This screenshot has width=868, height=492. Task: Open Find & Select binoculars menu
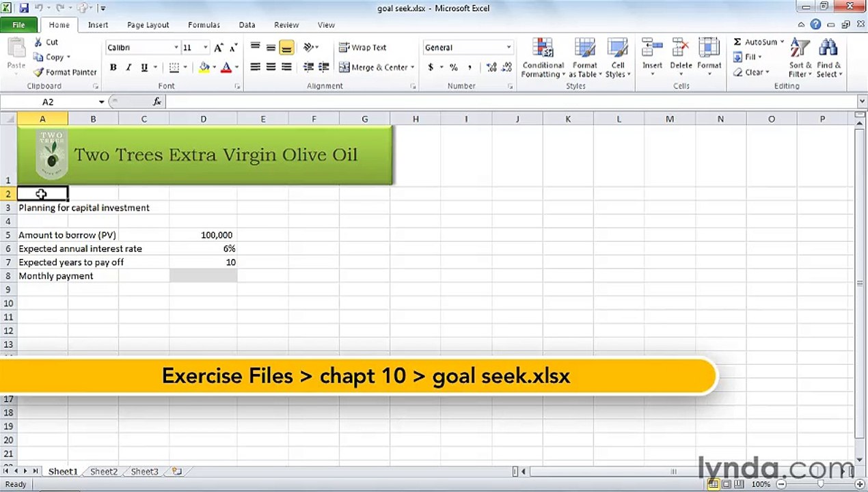[x=829, y=58]
